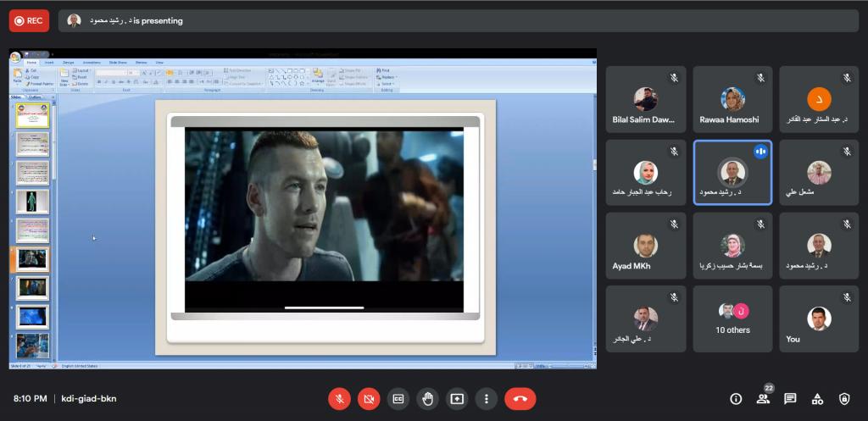The width and height of the screenshot is (868, 421).
Task: Select the Ayad MKh participant tile
Action: click(x=645, y=246)
